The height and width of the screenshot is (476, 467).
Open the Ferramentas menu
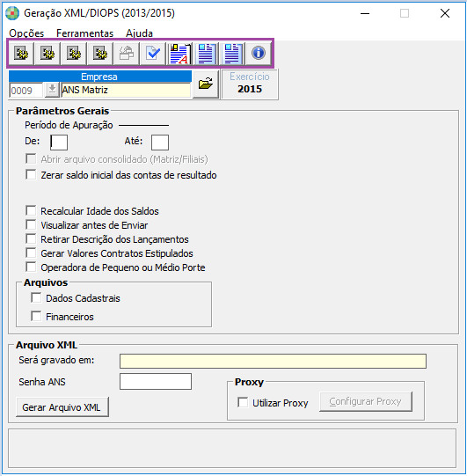85,33
